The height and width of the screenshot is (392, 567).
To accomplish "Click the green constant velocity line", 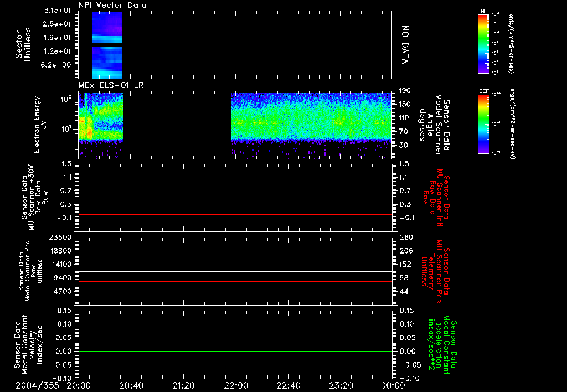I will tap(235, 351).
